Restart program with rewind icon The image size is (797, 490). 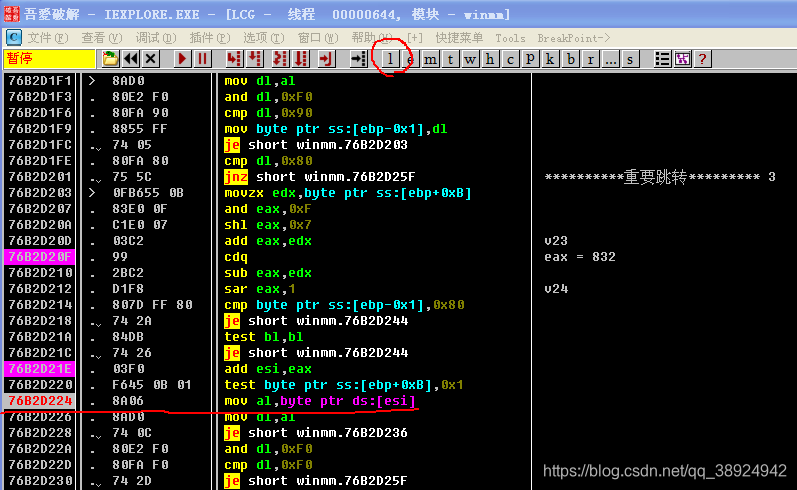point(131,59)
